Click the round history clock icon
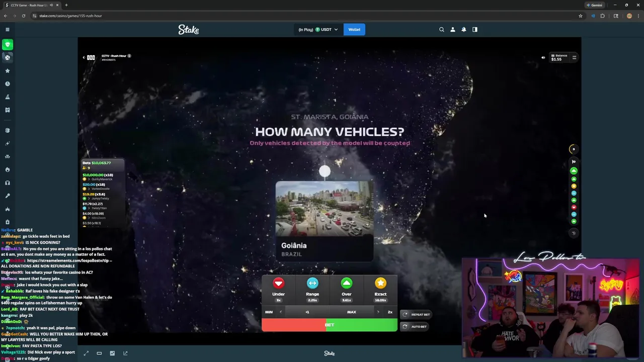Viewport: 644px width, 362px height. pyautogui.click(x=574, y=233)
